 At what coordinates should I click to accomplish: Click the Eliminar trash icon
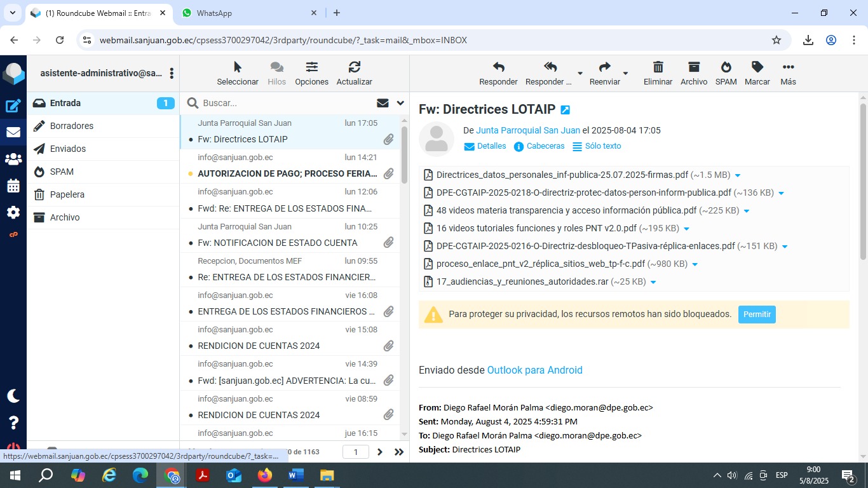pos(658,68)
